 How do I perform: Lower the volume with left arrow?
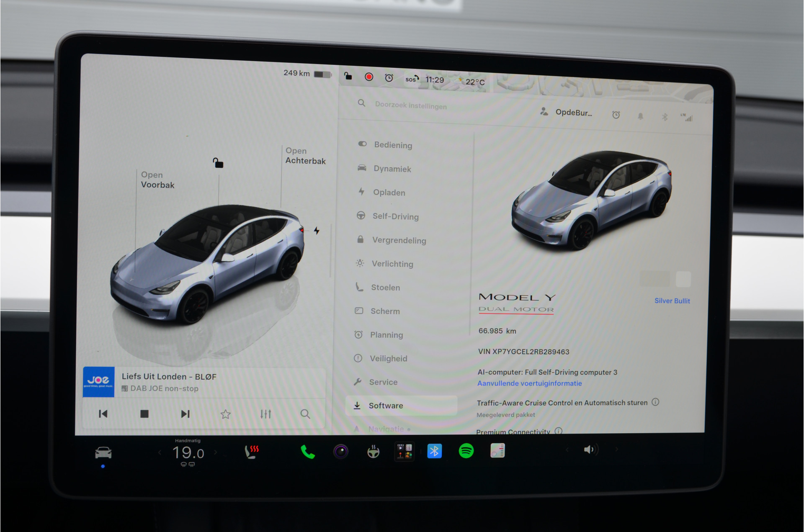(x=567, y=450)
